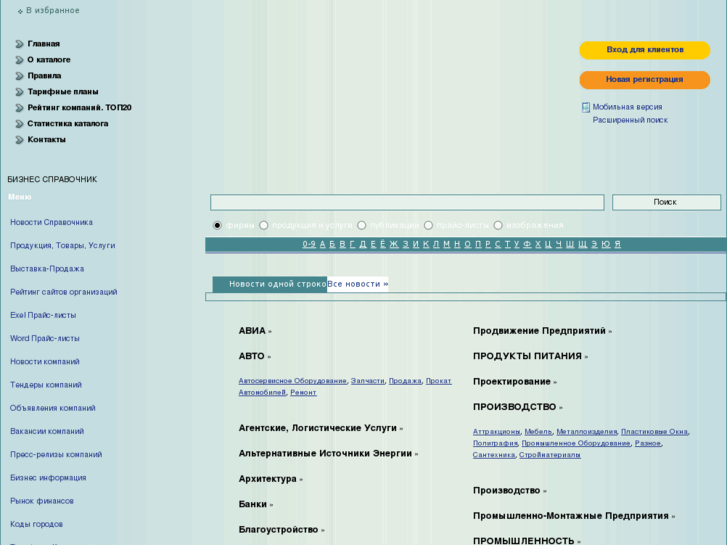Click the Вход для клиентов button
Image resolution: width=727 pixels, height=545 pixels.
click(644, 50)
